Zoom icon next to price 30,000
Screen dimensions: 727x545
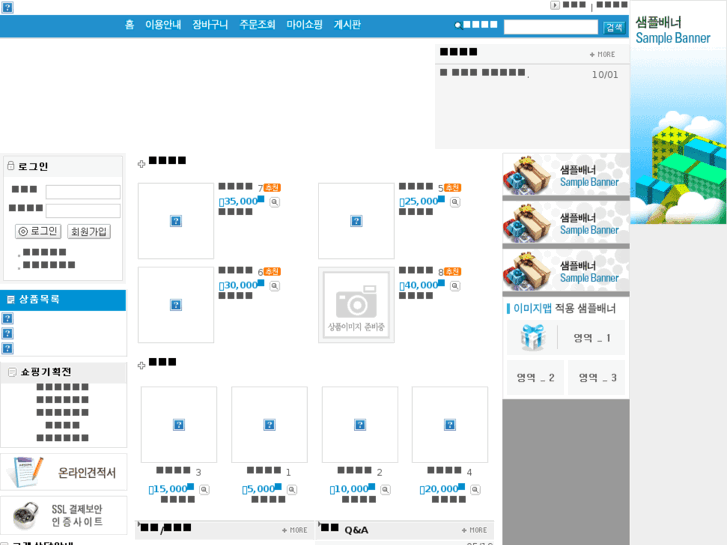tap(274, 286)
